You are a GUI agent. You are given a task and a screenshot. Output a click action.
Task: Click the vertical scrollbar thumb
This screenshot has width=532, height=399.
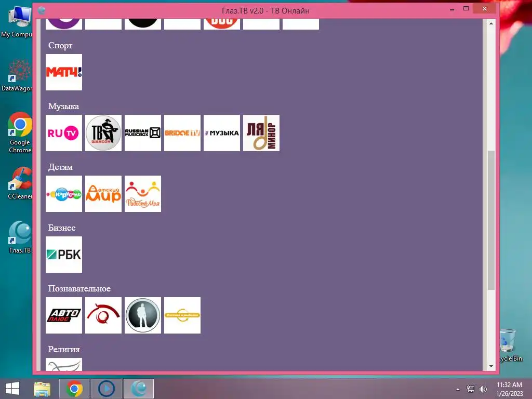pos(491,220)
